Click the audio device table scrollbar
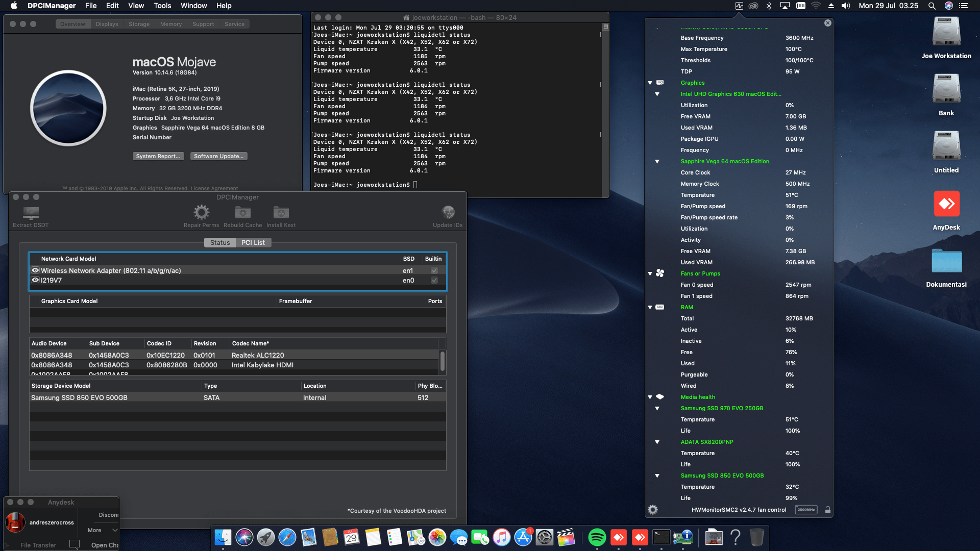This screenshot has height=551, width=980. (x=442, y=361)
